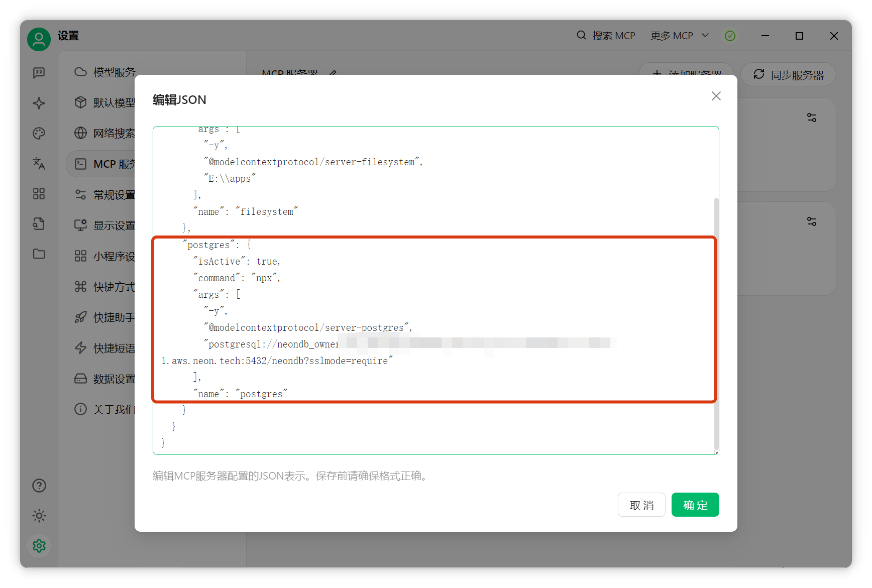Screen dimensions: 872x588
Task: Click the 确定 confirm button
Action: click(695, 505)
